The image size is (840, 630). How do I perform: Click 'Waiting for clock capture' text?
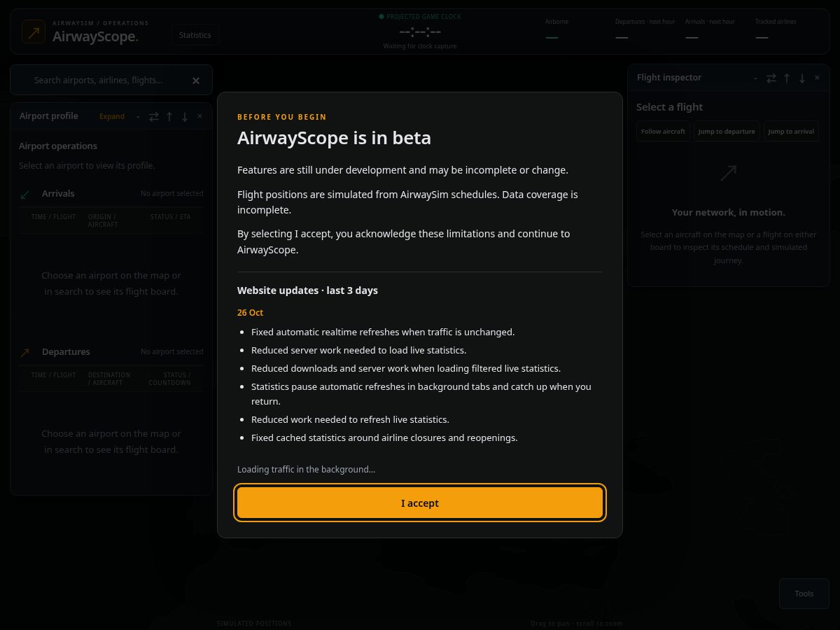click(420, 46)
